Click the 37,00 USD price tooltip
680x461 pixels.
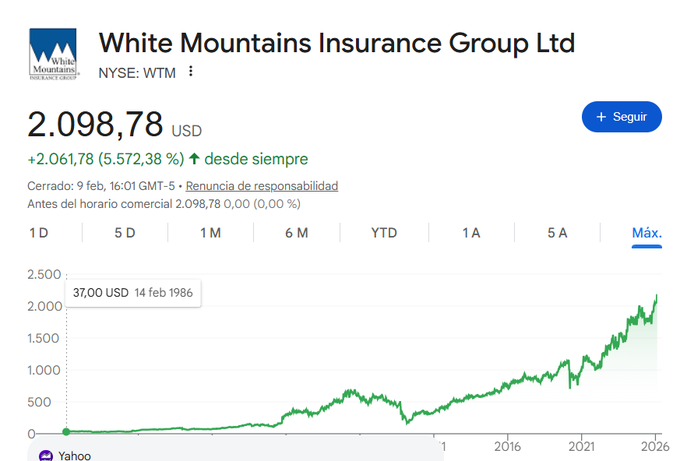[x=134, y=293]
